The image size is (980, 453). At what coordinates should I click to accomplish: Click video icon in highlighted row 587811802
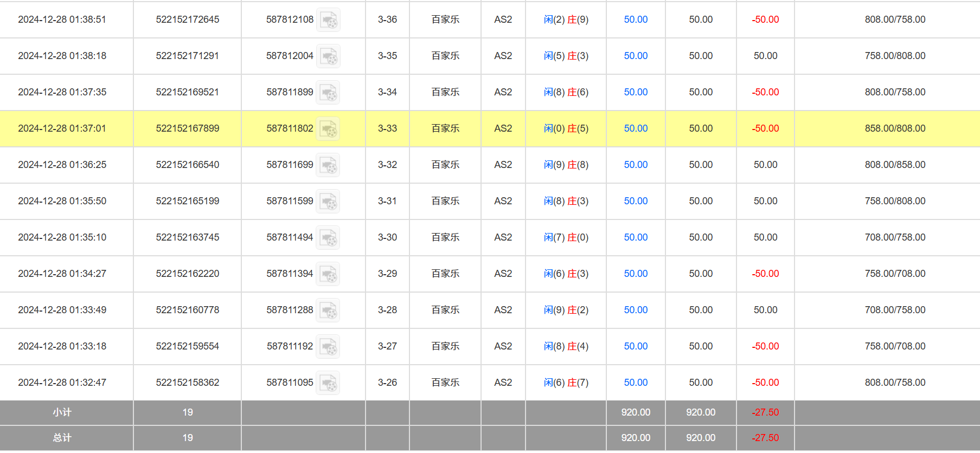pos(328,129)
